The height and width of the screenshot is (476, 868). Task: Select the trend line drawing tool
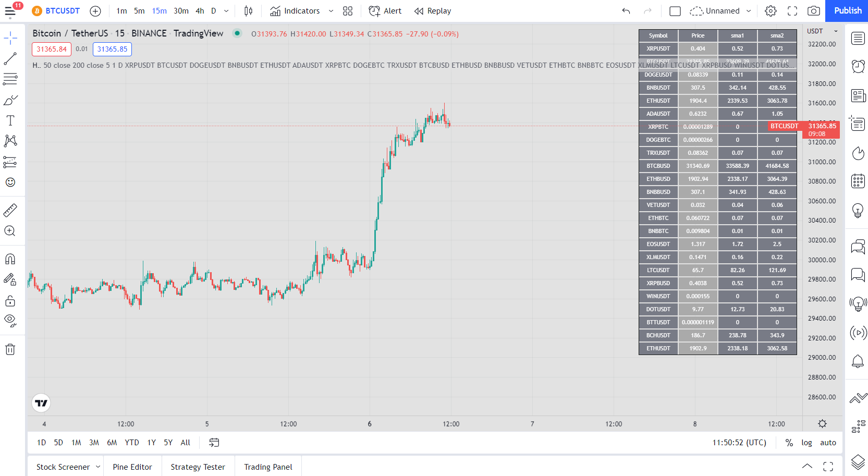(10, 59)
